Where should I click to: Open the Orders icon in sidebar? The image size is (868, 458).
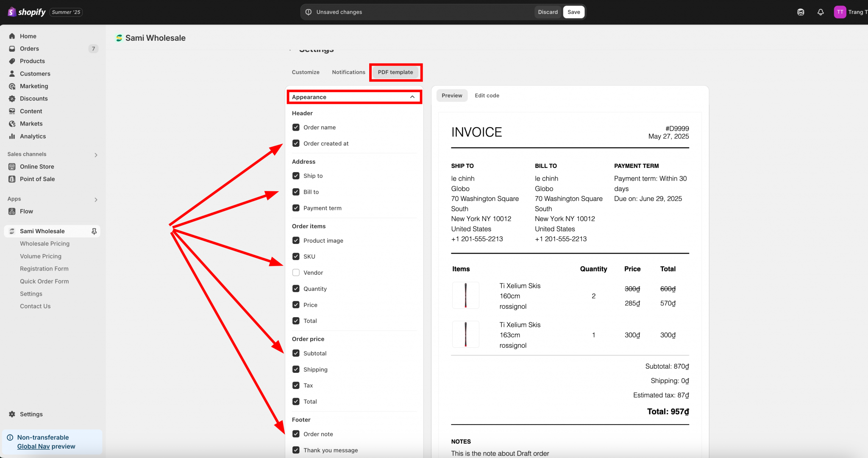(x=12, y=49)
